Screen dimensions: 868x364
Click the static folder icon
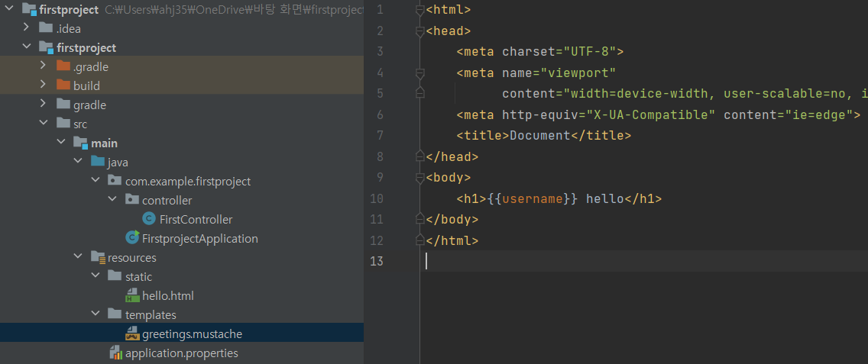(x=115, y=276)
